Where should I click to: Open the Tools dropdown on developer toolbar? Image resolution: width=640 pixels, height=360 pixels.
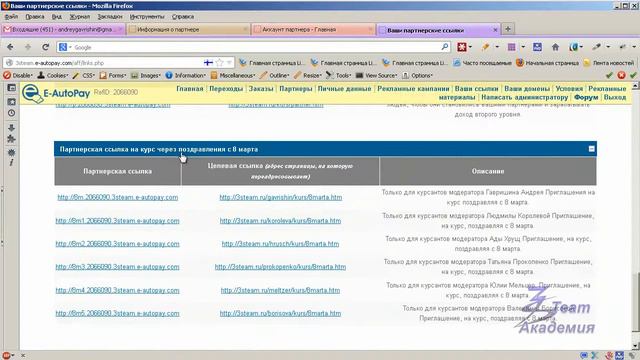[x=339, y=76]
